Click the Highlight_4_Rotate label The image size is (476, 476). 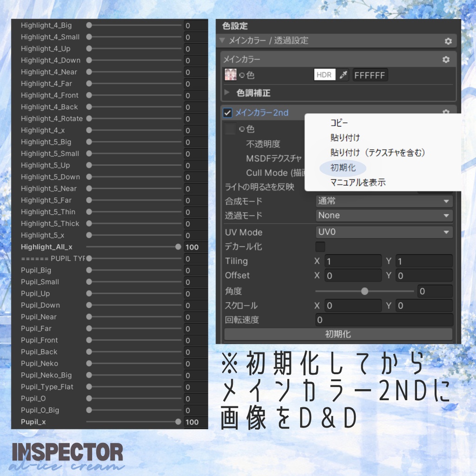tap(52, 119)
